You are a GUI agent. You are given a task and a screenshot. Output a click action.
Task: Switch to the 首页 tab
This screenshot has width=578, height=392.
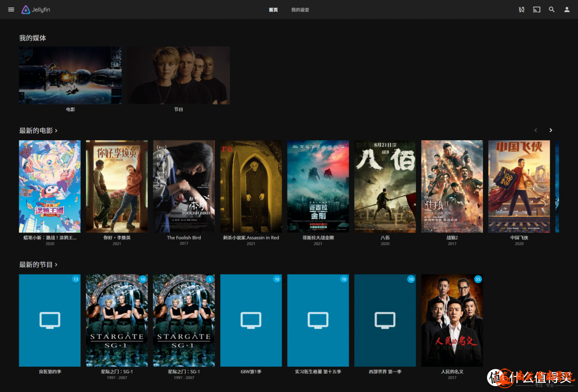(273, 10)
